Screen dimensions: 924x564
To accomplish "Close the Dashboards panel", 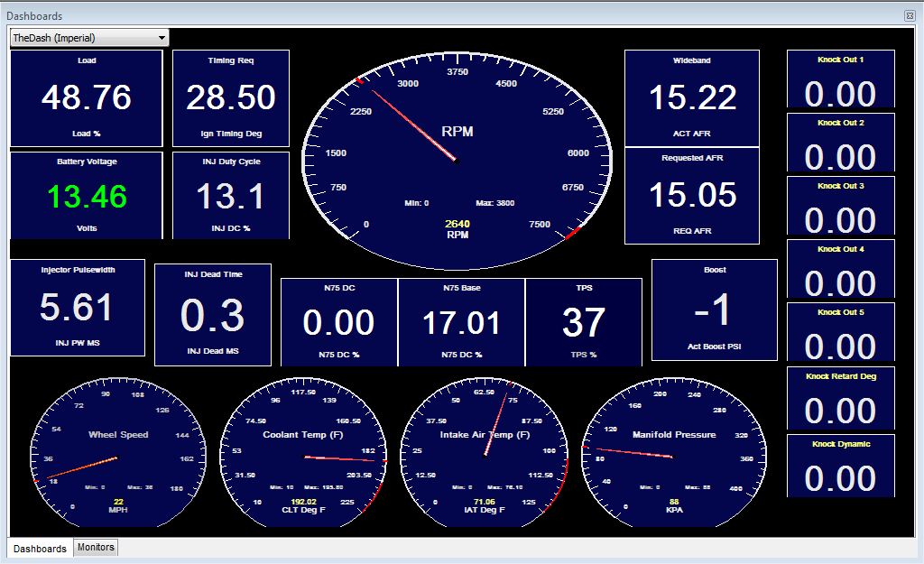I will (x=910, y=16).
